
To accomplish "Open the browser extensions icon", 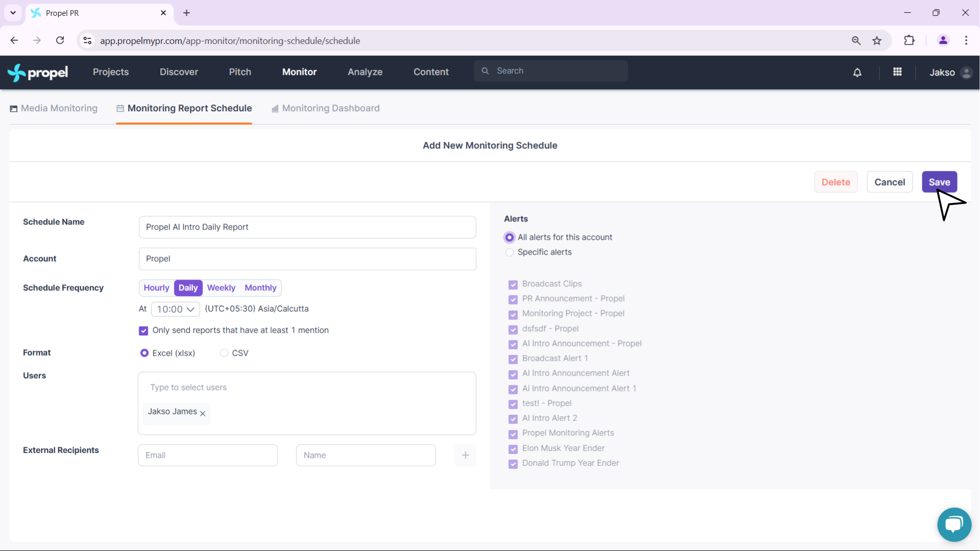I will (909, 40).
